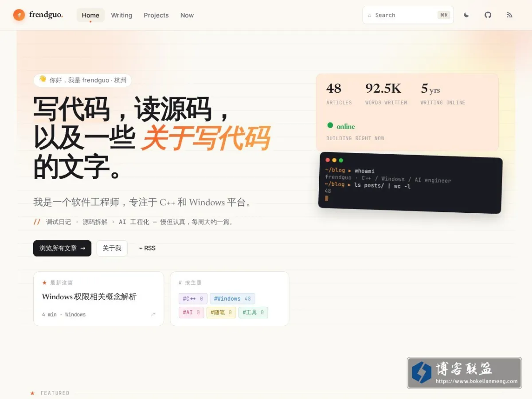Viewport: 532px width, 399px height.
Task: Select the #工具 topic tag
Action: [253, 313]
